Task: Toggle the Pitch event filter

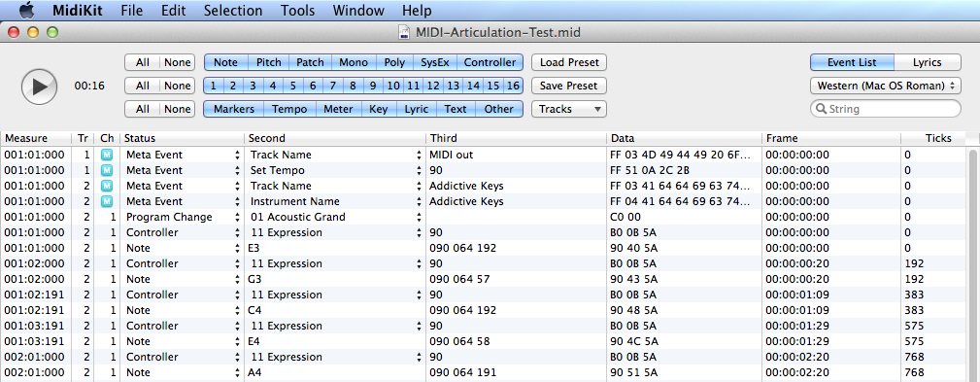Action: [269, 62]
